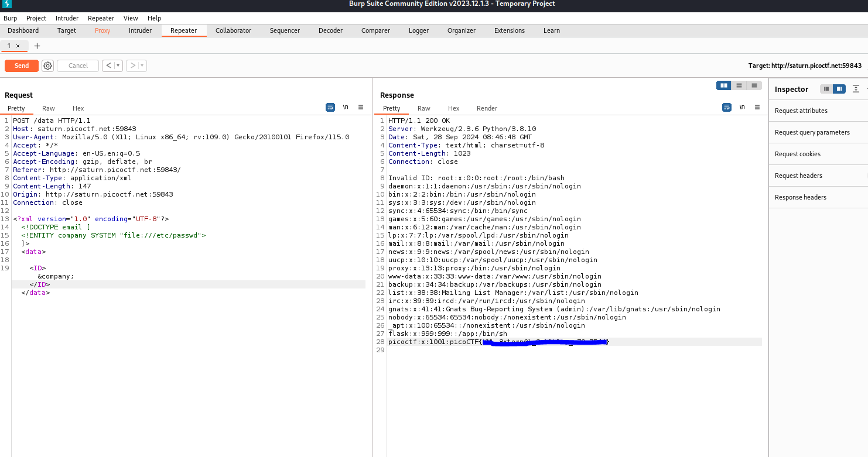Switch to the Proxy tab
868x457 pixels.
pyautogui.click(x=102, y=30)
